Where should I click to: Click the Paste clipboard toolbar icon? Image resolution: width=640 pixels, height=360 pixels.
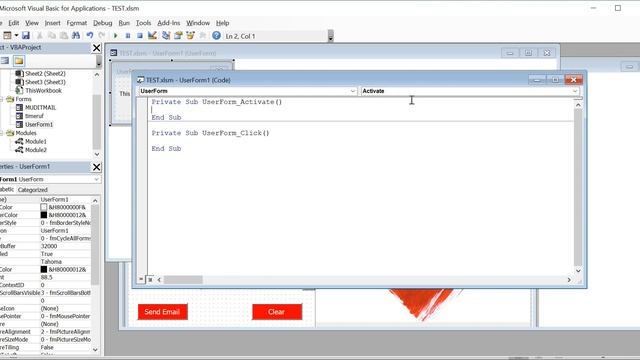64,36
